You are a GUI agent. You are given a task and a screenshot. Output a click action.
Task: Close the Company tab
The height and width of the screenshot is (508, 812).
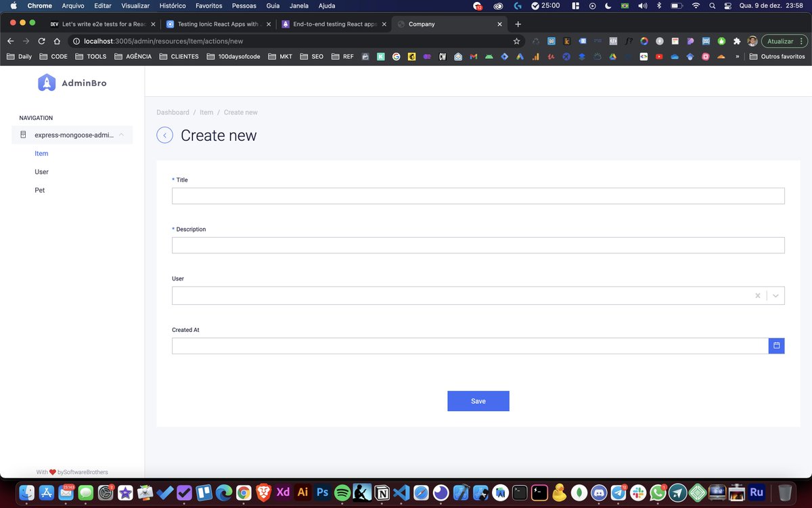pos(500,24)
